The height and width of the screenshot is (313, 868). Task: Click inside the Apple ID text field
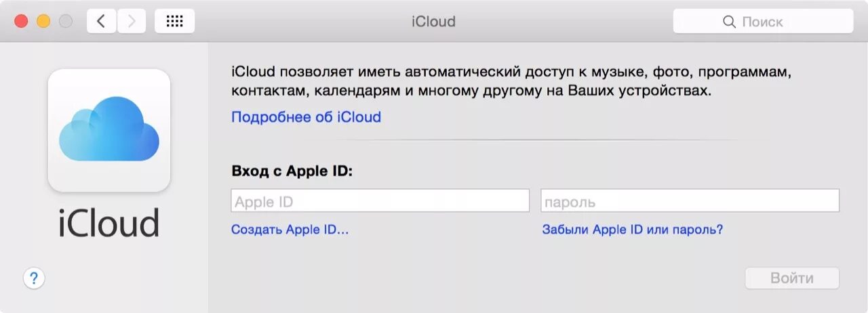pos(380,201)
